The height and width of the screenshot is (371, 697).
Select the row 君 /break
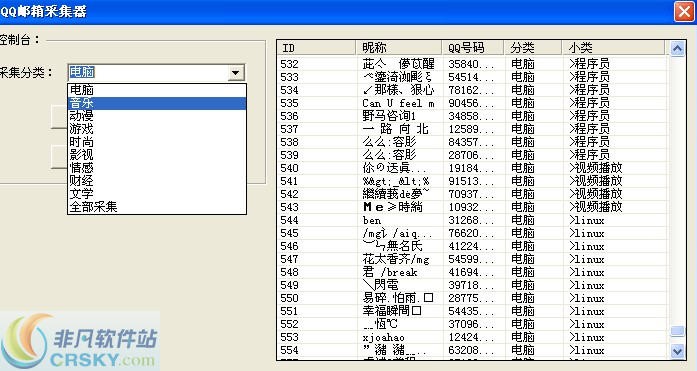click(472, 272)
